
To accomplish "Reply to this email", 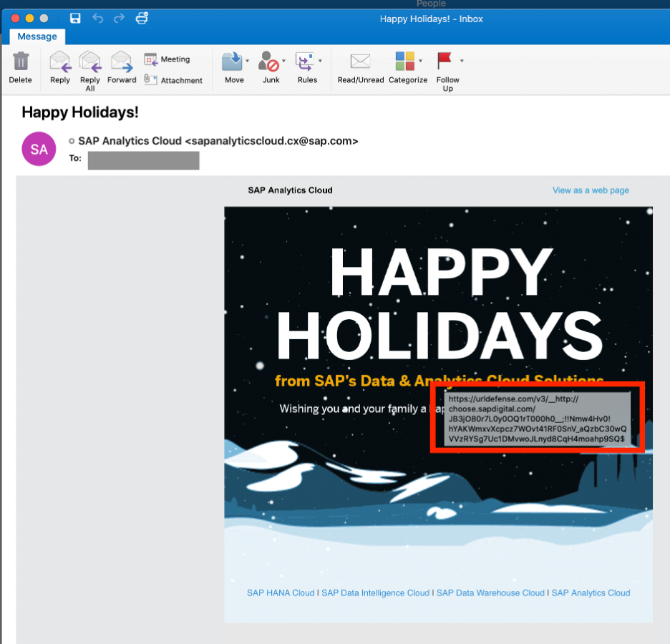I will pyautogui.click(x=59, y=62).
